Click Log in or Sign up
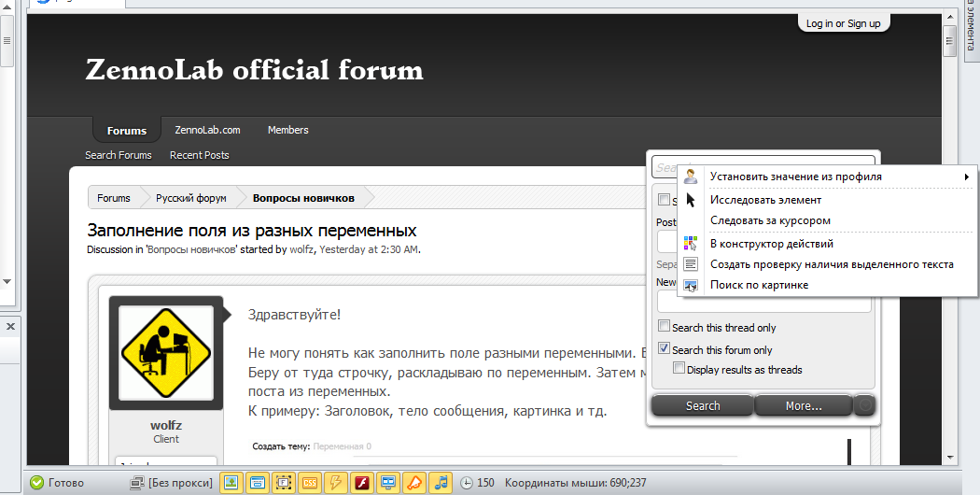This screenshot has height=495, width=980. click(843, 23)
